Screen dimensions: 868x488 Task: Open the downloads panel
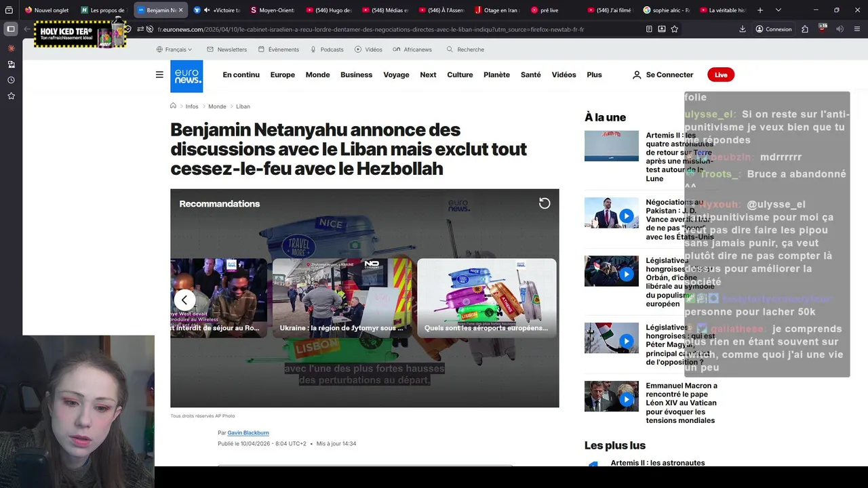pyautogui.click(x=743, y=29)
